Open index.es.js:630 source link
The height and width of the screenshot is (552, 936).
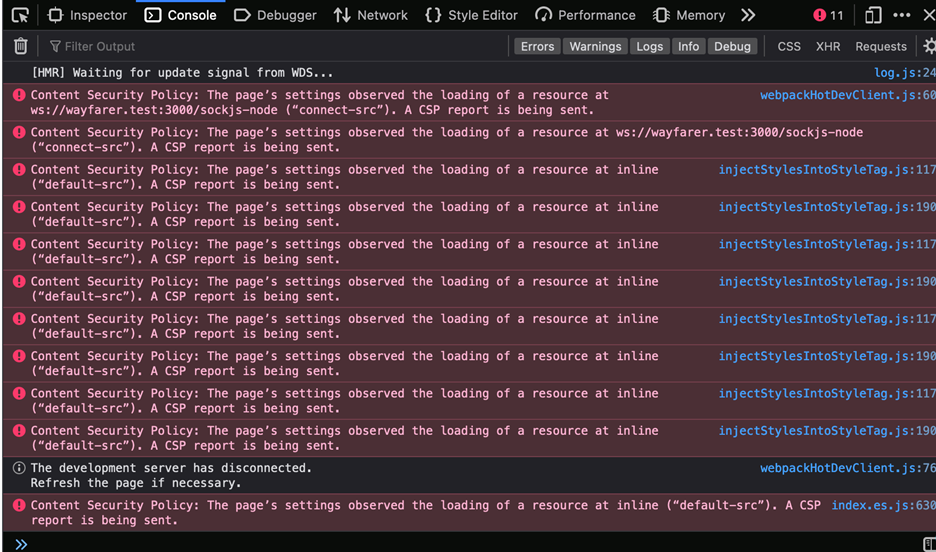click(x=883, y=505)
